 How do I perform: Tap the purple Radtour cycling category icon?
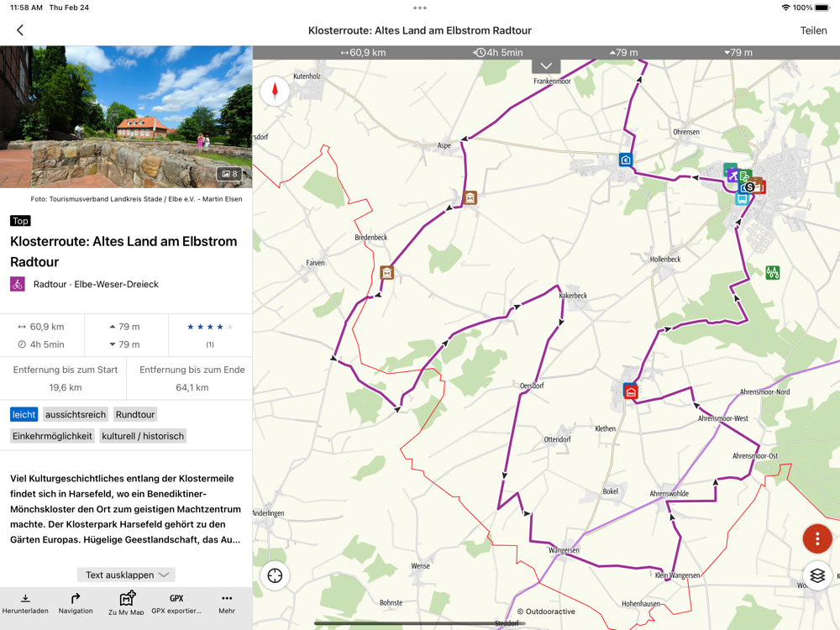[18, 284]
